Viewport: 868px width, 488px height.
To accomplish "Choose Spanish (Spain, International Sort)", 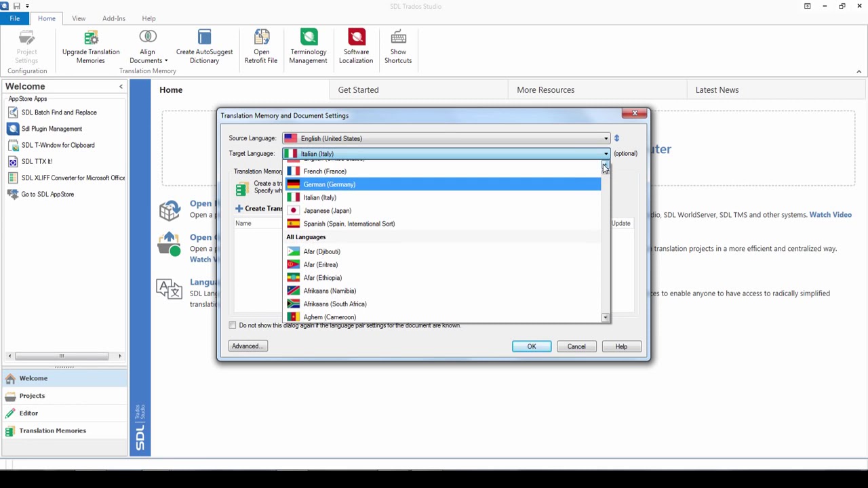I will (x=443, y=224).
